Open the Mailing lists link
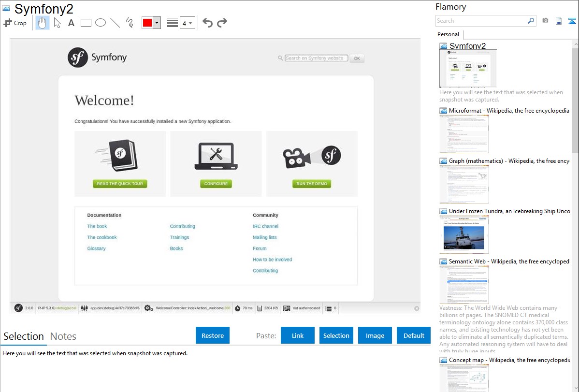 (265, 237)
